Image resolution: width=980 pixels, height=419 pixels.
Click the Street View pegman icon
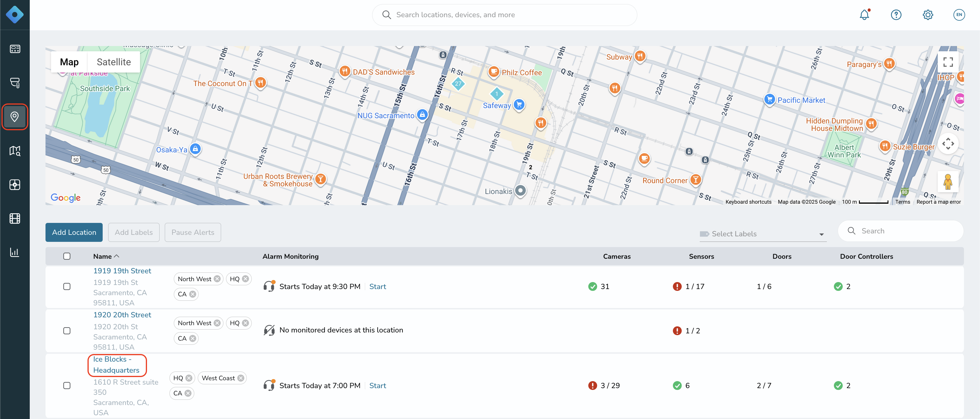[x=948, y=182]
